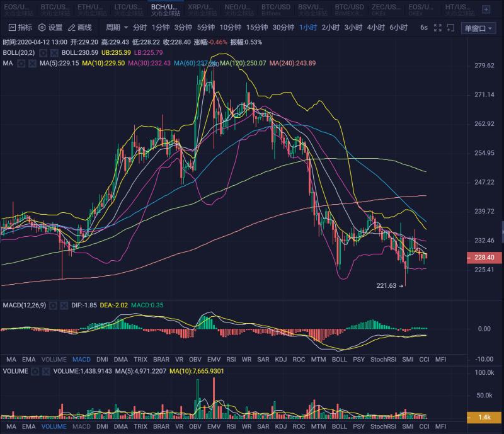Viewport: 504px width, 434px height.
Task: Select the highlighted 1小时 period
Action: [x=308, y=28]
